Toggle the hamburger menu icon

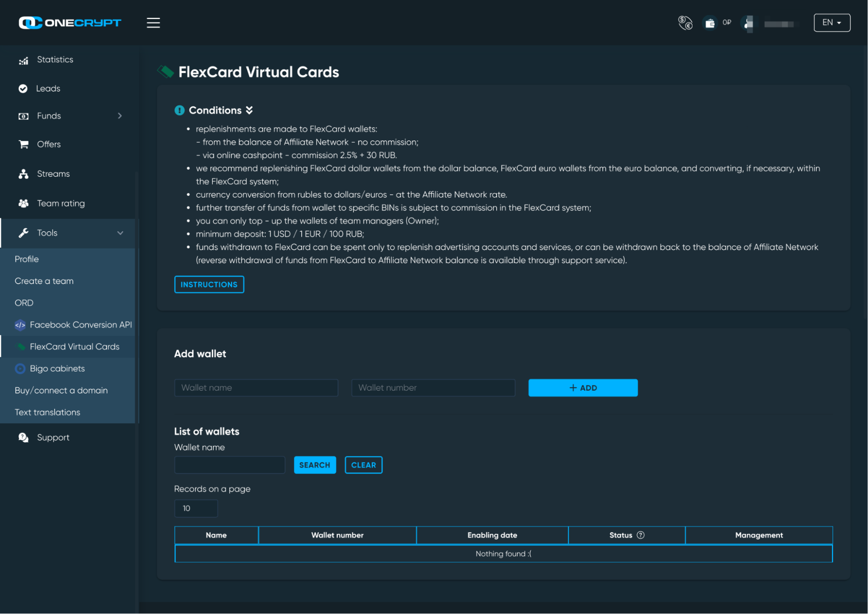click(153, 23)
